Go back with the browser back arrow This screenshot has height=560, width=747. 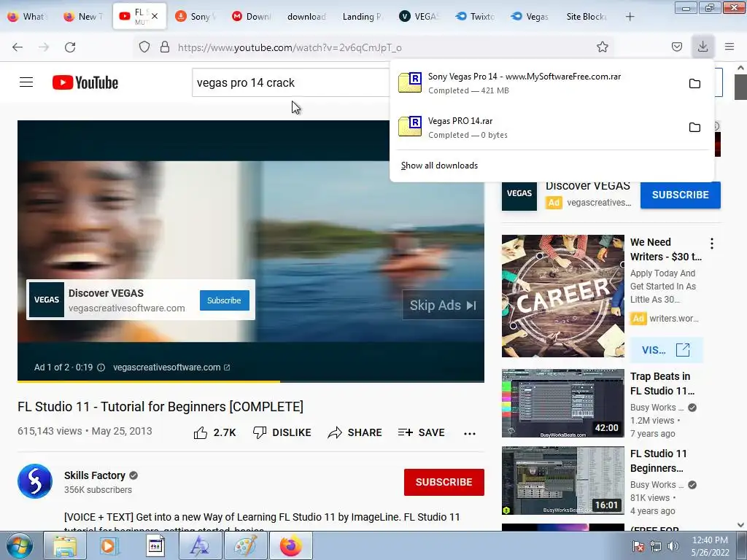(x=18, y=47)
